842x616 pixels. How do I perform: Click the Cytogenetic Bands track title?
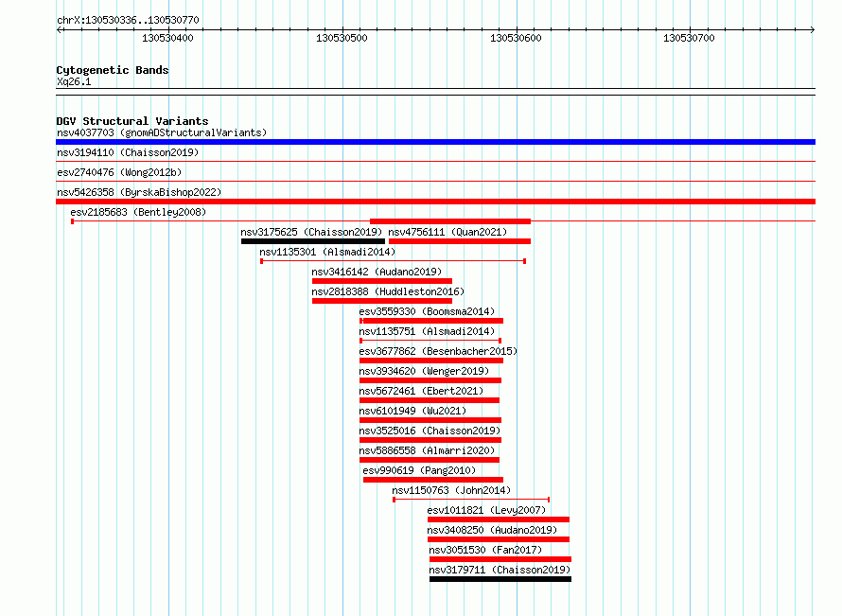coord(113,70)
